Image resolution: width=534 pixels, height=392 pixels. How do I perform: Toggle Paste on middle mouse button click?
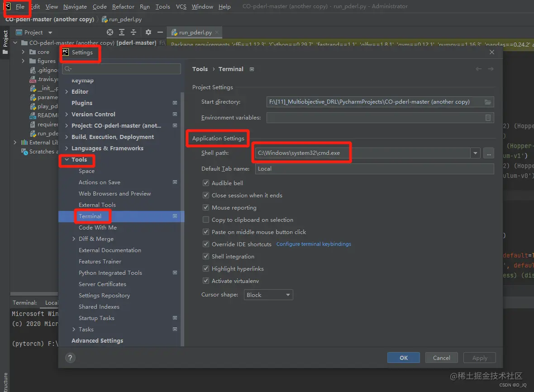pyautogui.click(x=206, y=232)
